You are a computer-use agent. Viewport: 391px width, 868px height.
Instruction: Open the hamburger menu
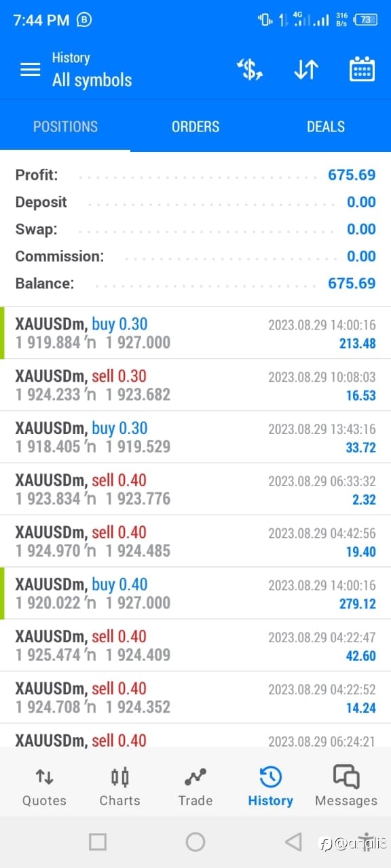click(31, 70)
